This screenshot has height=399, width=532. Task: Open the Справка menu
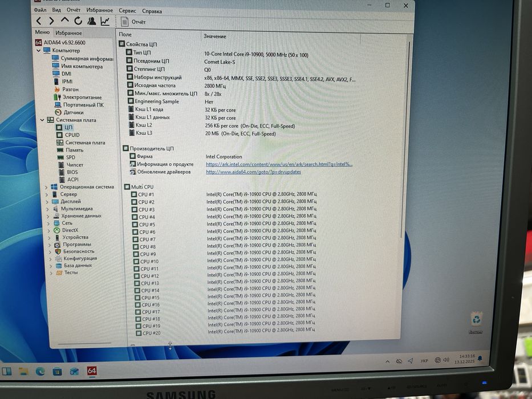click(152, 11)
